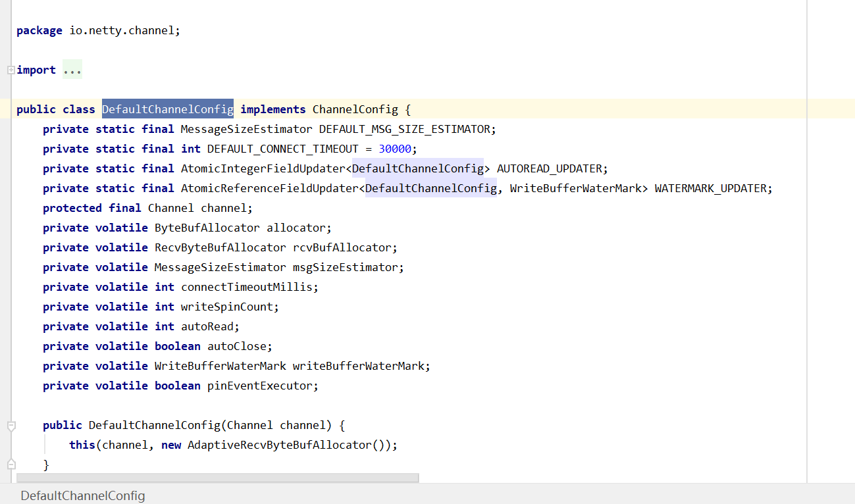The width and height of the screenshot is (855, 504).
Task: Click the pinEventExecutor field name
Action: pyautogui.click(x=260, y=386)
